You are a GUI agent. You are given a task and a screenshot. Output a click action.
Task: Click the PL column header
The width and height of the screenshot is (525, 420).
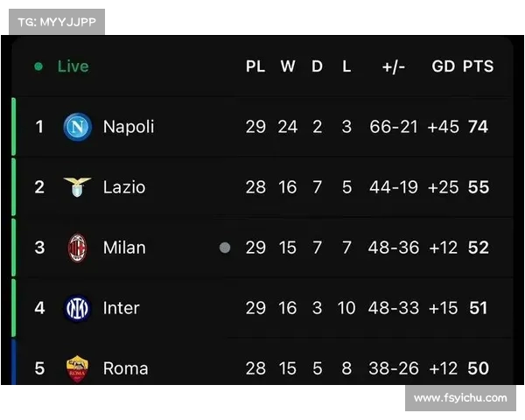point(255,66)
